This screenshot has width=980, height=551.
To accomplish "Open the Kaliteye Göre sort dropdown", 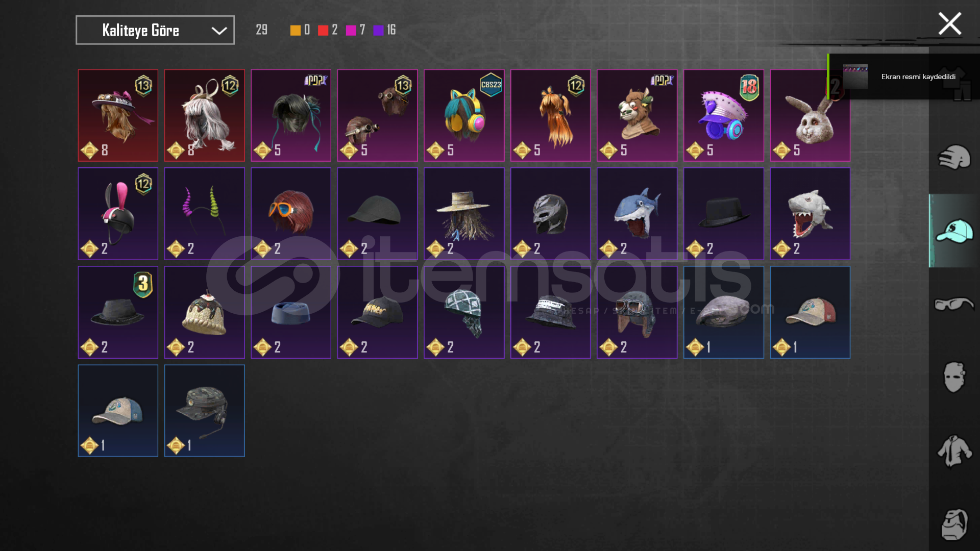I will [x=155, y=30].
